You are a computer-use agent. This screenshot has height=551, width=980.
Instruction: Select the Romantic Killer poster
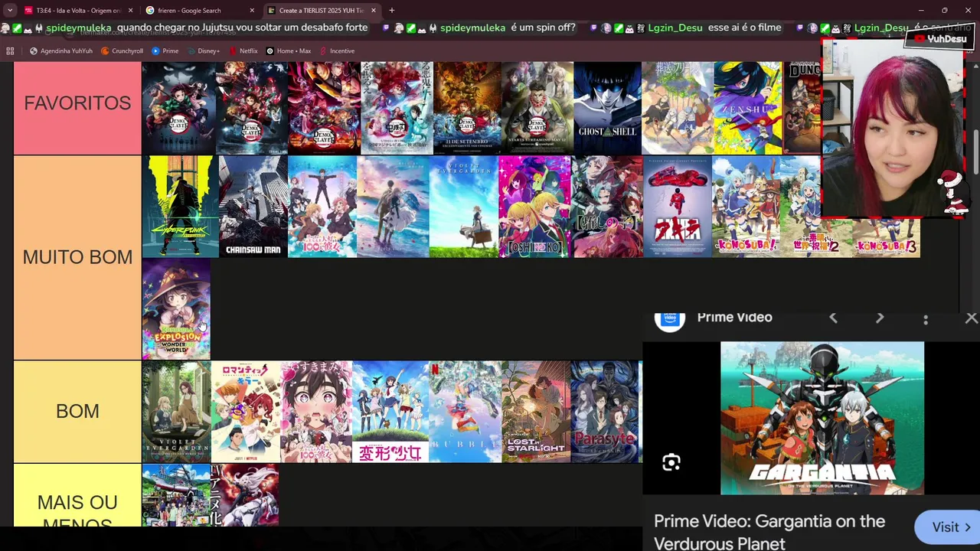tap(246, 412)
